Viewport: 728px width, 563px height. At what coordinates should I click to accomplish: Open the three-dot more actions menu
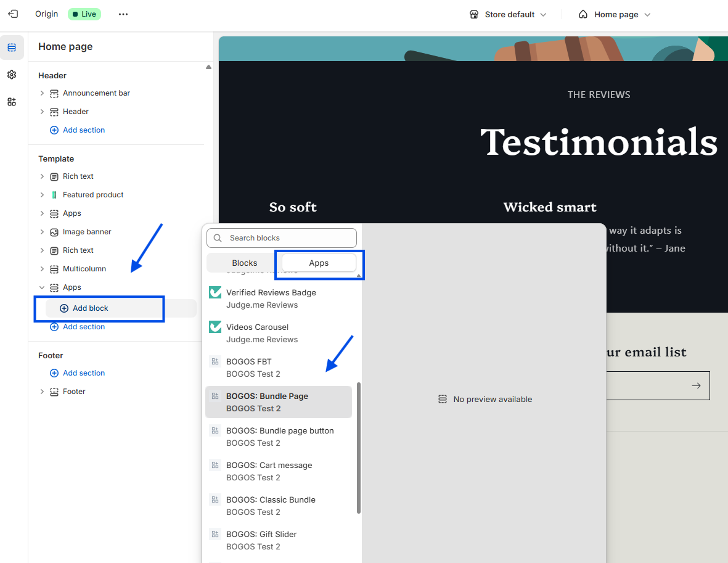click(123, 14)
